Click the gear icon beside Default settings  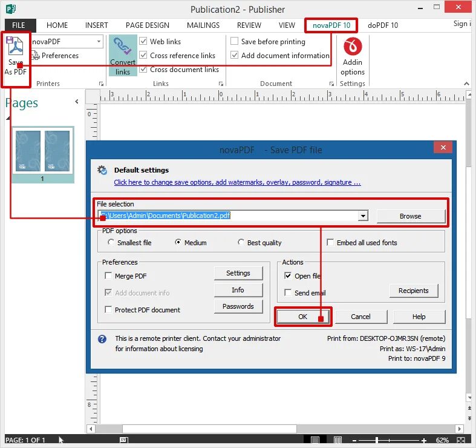point(102,170)
